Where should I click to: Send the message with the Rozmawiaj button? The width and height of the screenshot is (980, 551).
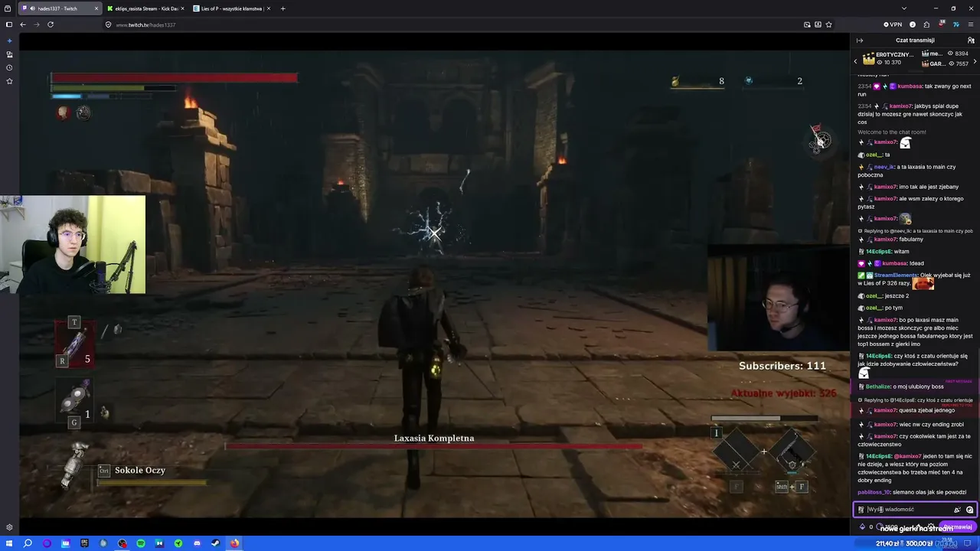957,527
